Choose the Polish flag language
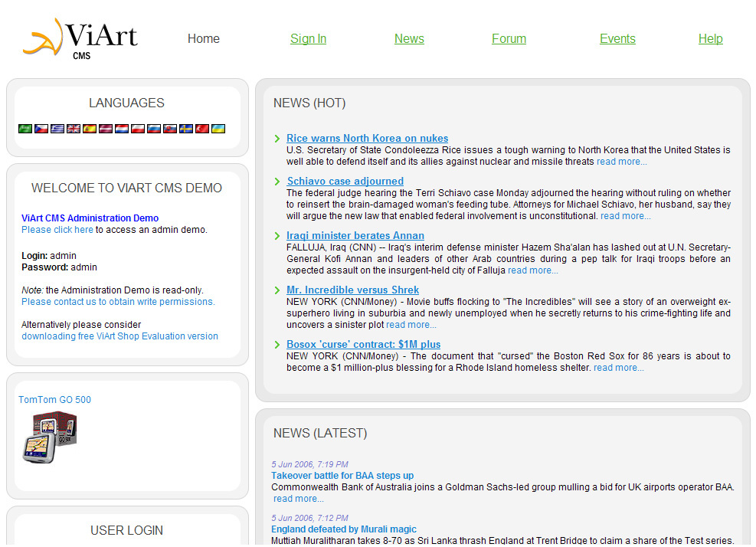The image size is (756, 547). point(137,129)
